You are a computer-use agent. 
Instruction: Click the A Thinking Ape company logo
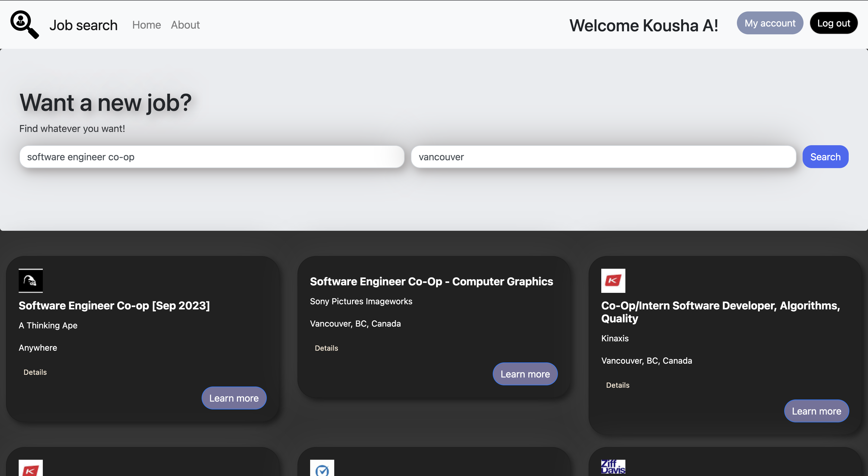tap(30, 280)
